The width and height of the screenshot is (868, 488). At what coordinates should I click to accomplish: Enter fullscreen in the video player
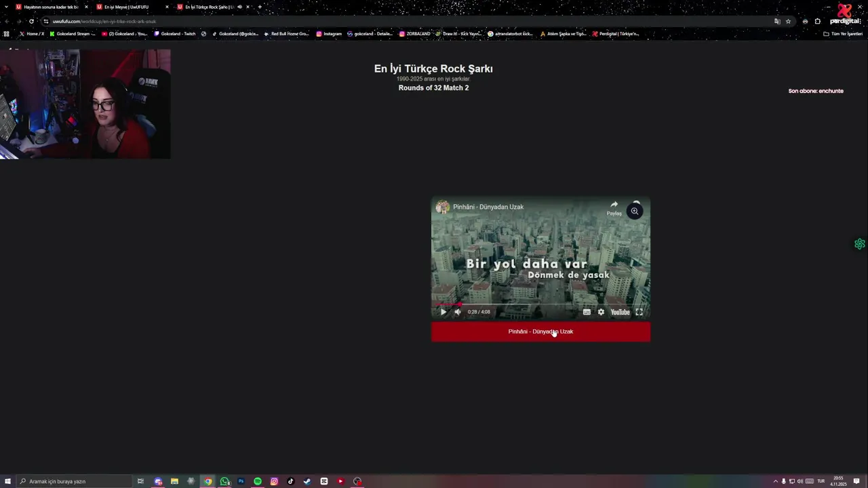click(639, 312)
